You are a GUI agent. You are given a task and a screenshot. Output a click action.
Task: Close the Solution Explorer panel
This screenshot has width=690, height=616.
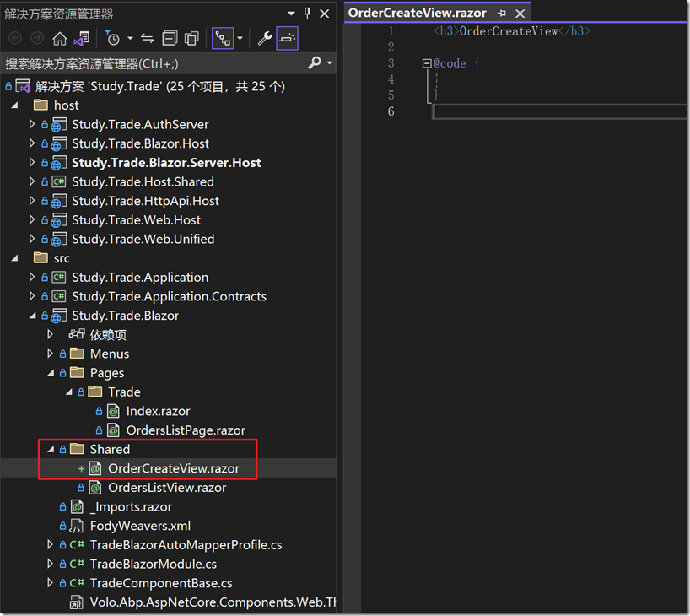tap(324, 14)
